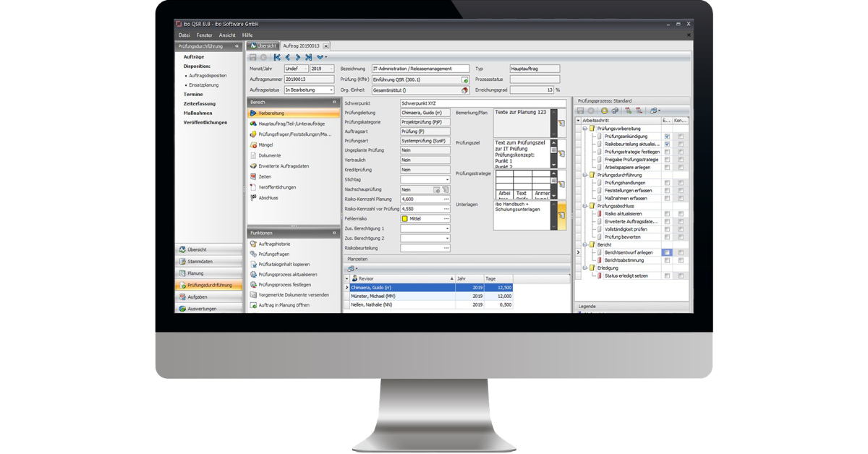Screen dimensions: 868x454
Task: Collapse the Prüfungsvorbereitung tree node
Action: point(584,129)
